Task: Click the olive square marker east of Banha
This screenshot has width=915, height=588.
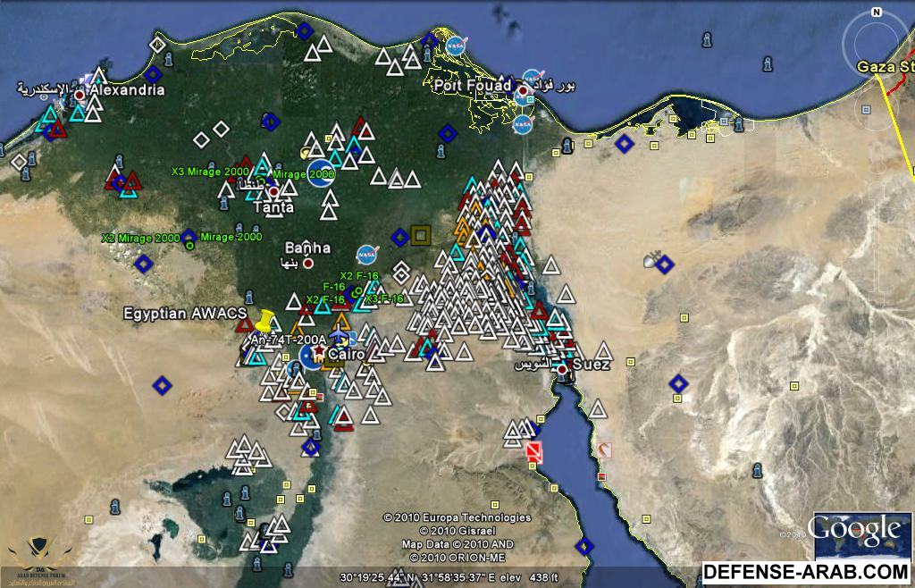Action: [x=420, y=235]
